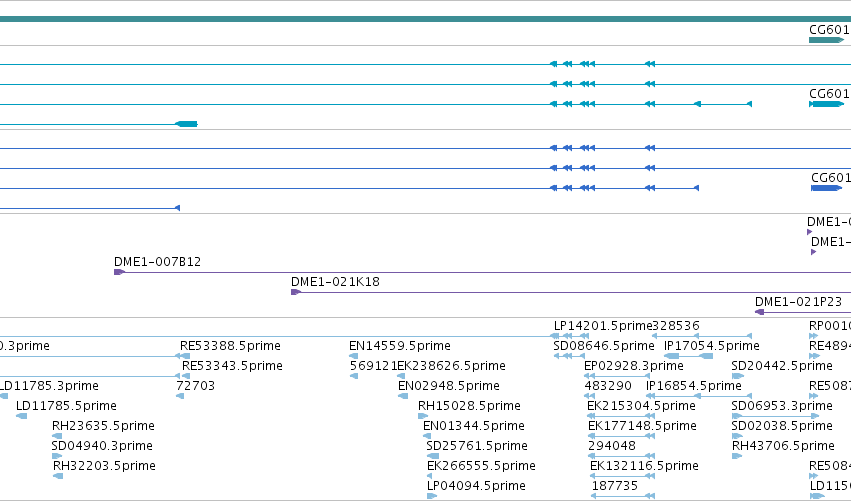Click LP04094.5prime EST label

click(476, 486)
